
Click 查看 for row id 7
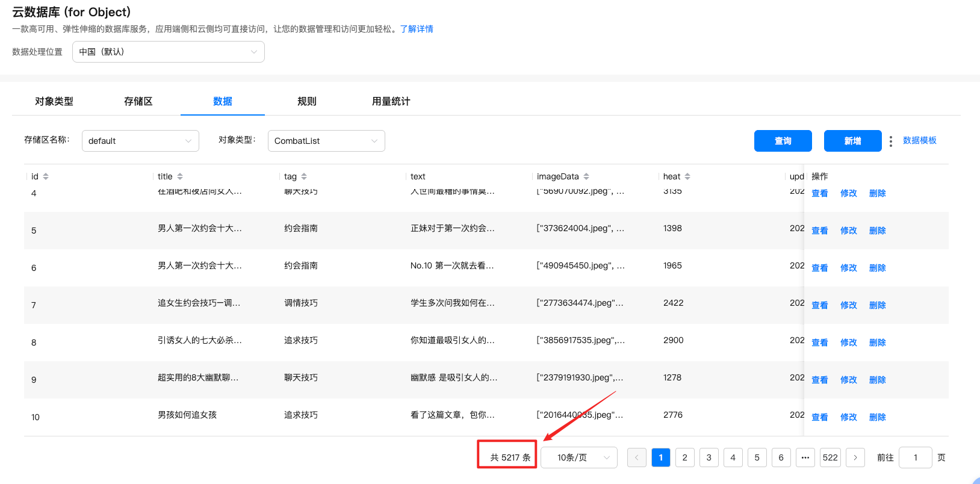(x=820, y=305)
